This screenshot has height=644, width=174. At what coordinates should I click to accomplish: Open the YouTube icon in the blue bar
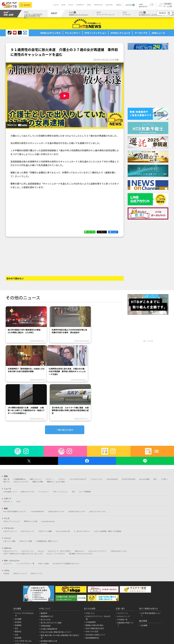click(15, 33)
